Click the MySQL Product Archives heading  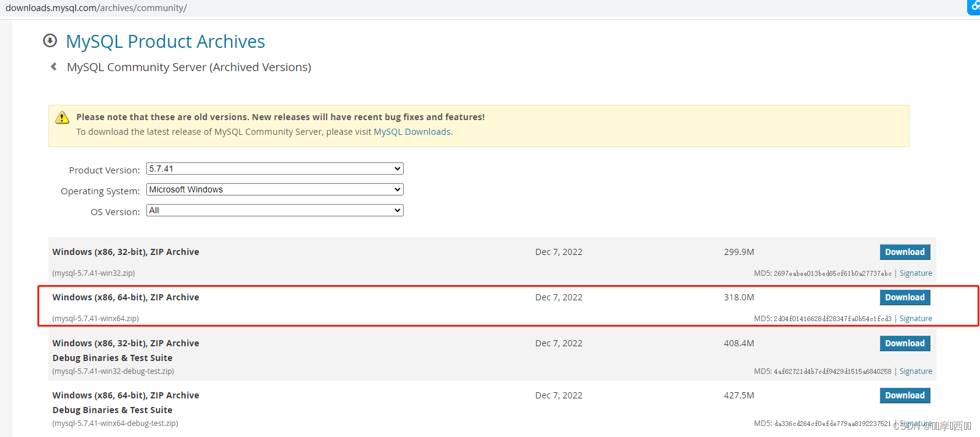point(165,41)
